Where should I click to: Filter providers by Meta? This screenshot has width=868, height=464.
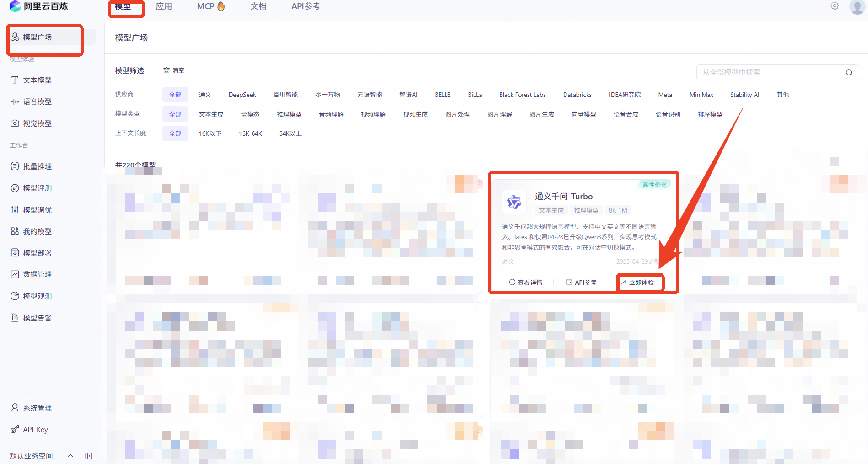pyautogui.click(x=665, y=95)
